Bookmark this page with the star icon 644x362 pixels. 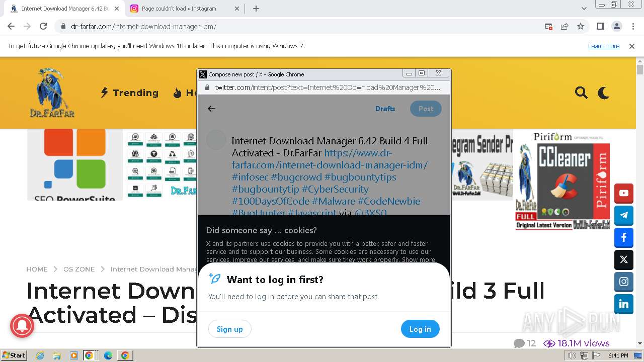pyautogui.click(x=581, y=26)
